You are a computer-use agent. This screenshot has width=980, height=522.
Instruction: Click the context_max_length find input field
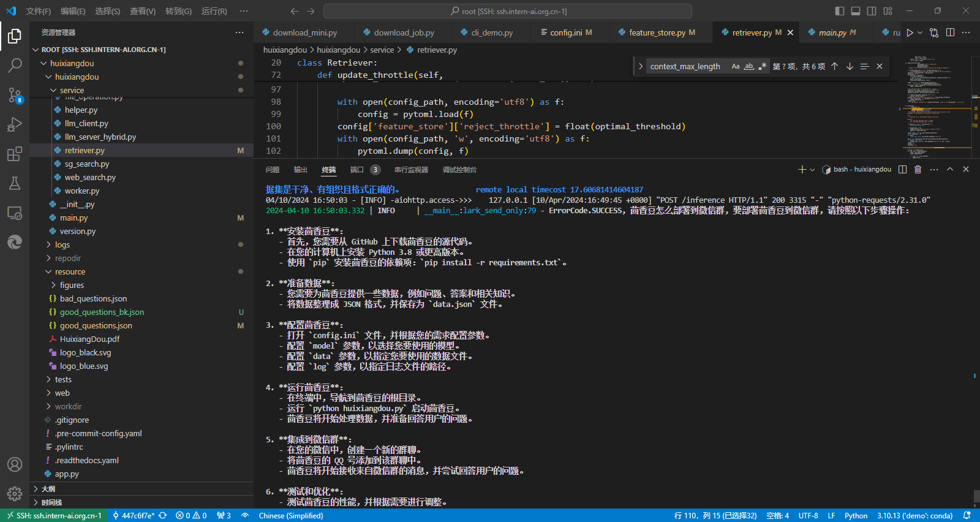coord(686,66)
